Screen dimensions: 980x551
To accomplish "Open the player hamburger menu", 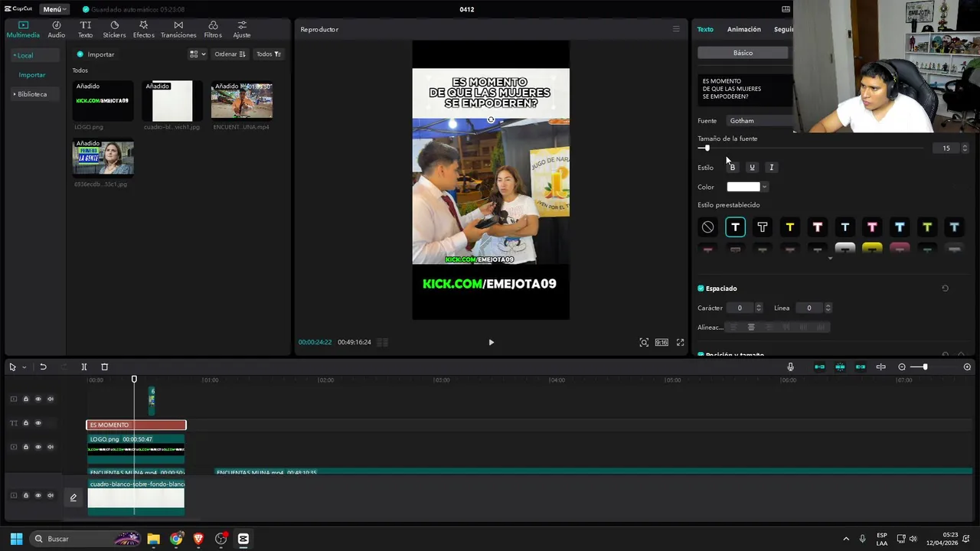I will 676,29.
